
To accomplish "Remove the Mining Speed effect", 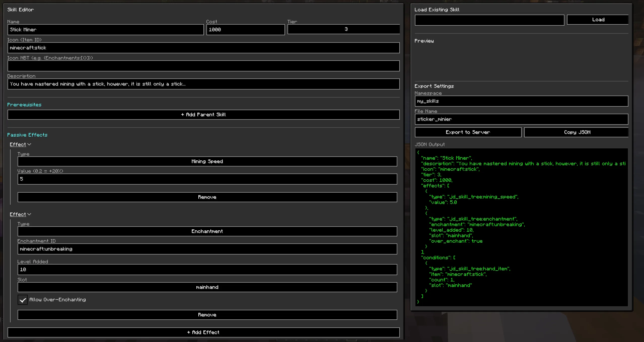I will point(207,197).
